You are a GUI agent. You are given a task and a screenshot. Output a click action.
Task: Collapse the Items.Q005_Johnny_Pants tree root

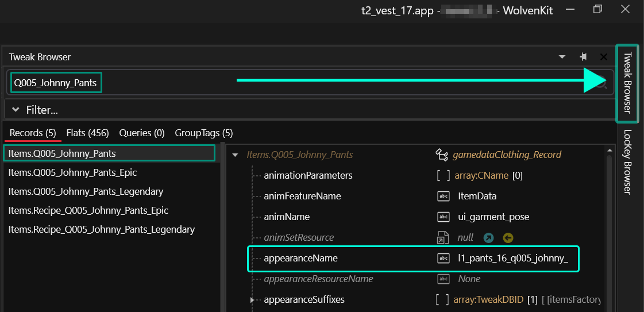click(234, 155)
